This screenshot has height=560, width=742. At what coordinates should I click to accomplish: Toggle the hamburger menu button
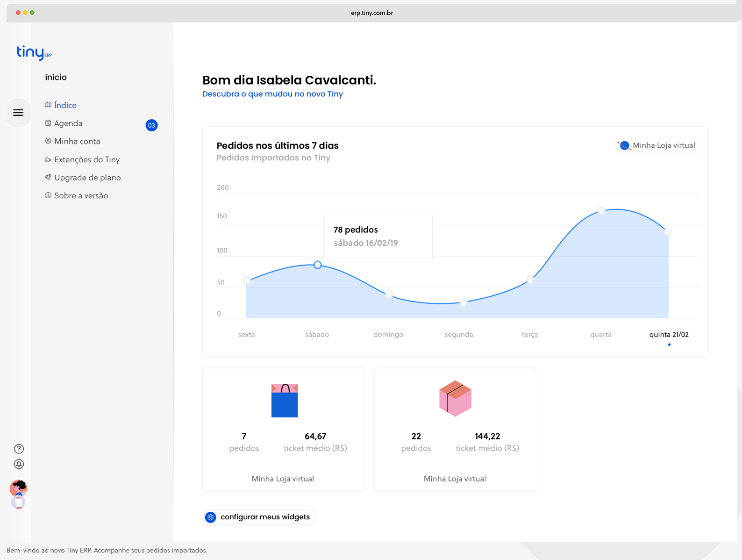[x=18, y=113]
